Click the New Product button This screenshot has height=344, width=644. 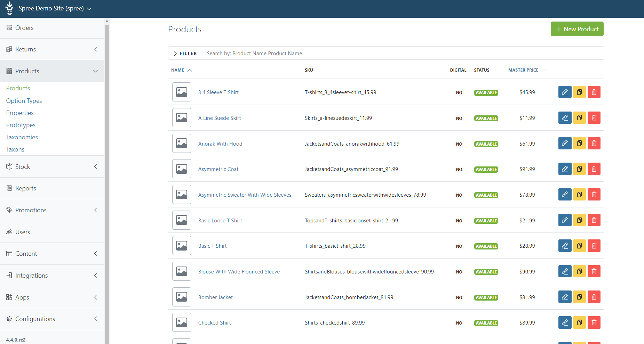pyautogui.click(x=577, y=29)
